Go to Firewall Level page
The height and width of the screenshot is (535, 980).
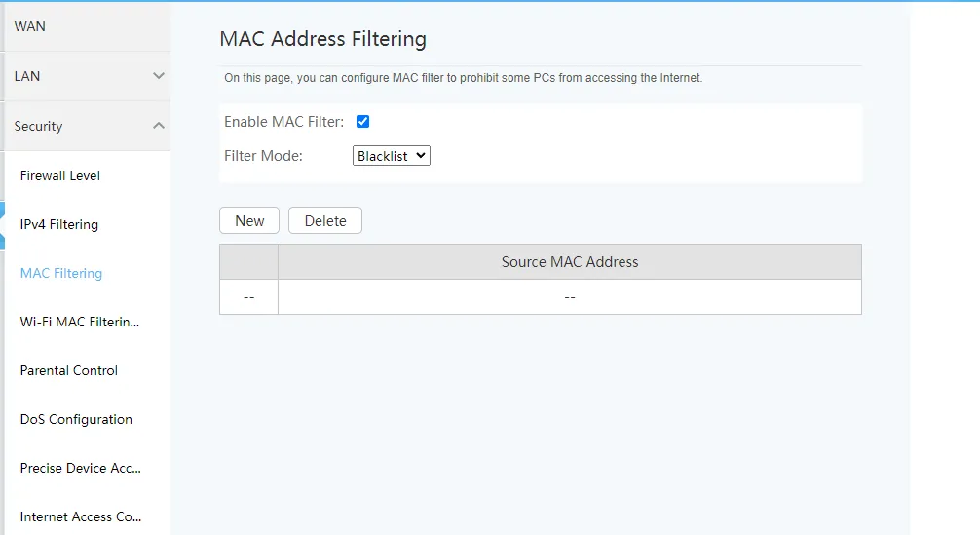pos(60,175)
